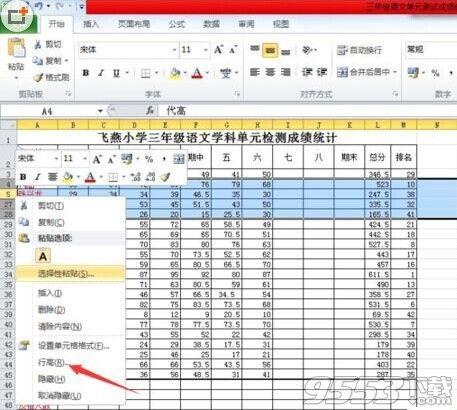Image resolution: width=457 pixels, height=410 pixels.
Task: Click mini toolbar Percent style button
Action: click(149, 159)
